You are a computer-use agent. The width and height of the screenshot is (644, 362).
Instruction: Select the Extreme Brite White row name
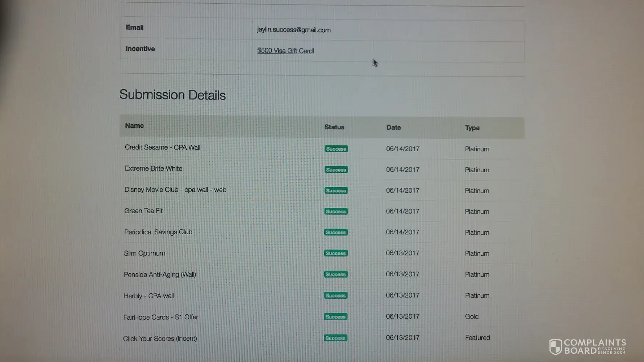click(154, 168)
